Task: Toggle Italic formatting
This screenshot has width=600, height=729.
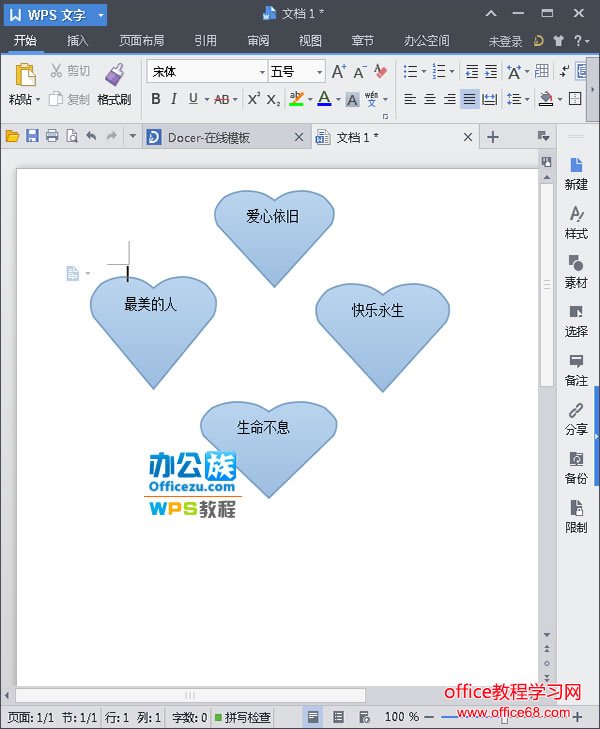Action: pos(174,99)
